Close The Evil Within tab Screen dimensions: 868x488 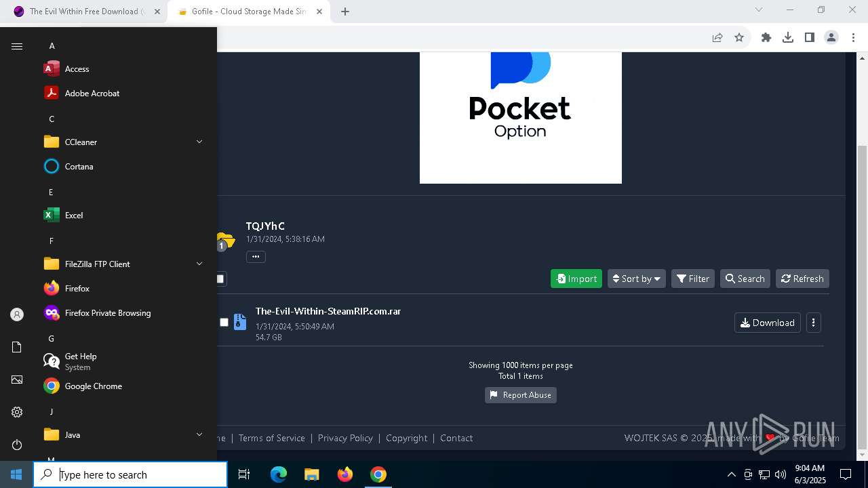pyautogui.click(x=157, y=12)
